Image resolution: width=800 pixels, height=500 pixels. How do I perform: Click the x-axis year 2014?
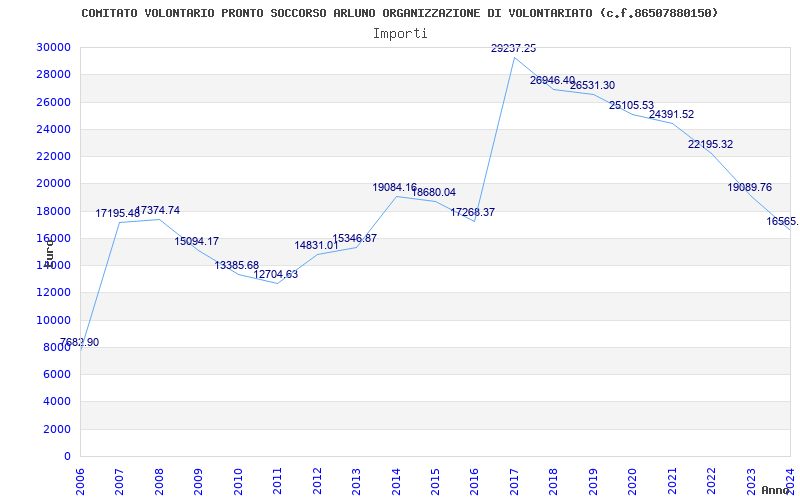pos(396,481)
